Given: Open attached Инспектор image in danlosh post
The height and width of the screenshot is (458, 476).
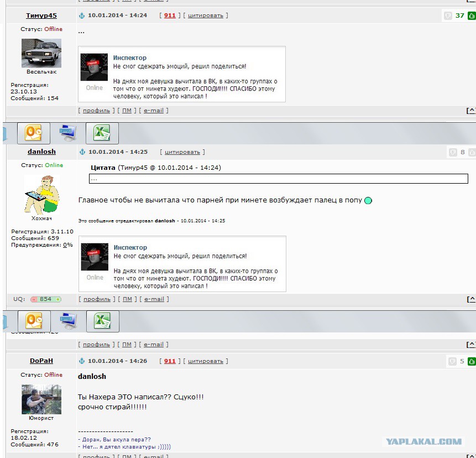Looking at the screenshot, I should [x=182, y=264].
